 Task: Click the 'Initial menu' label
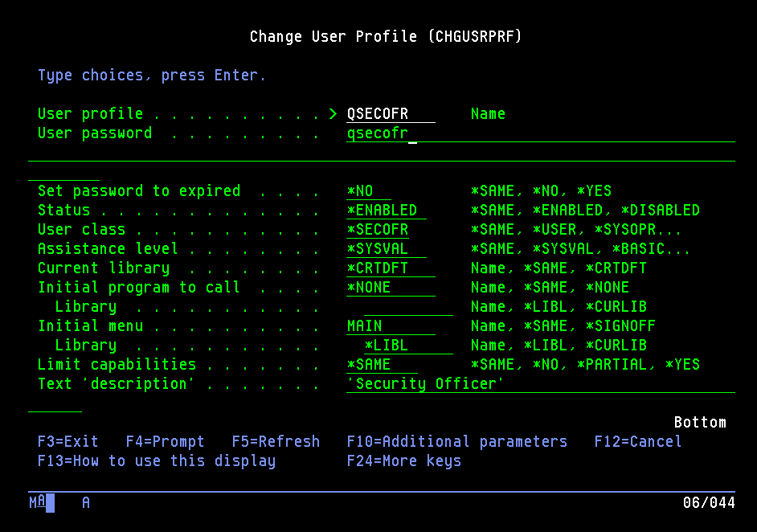click(x=90, y=326)
